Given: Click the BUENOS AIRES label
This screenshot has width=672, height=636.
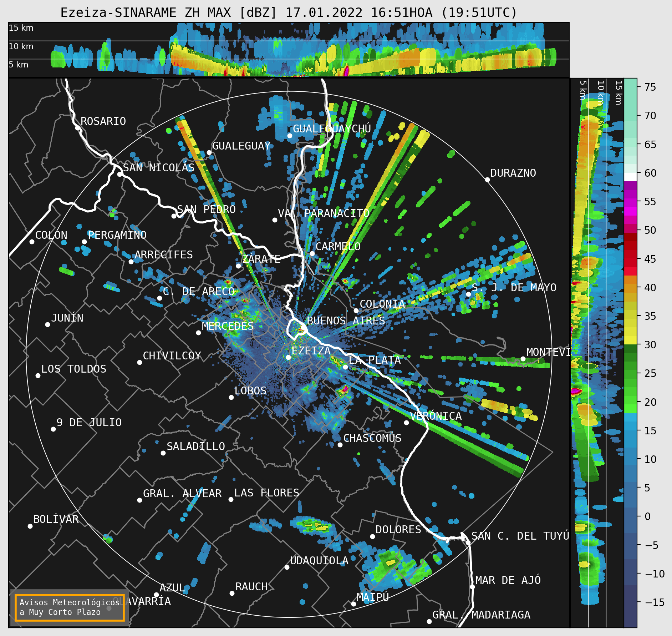Looking at the screenshot, I should (346, 321).
